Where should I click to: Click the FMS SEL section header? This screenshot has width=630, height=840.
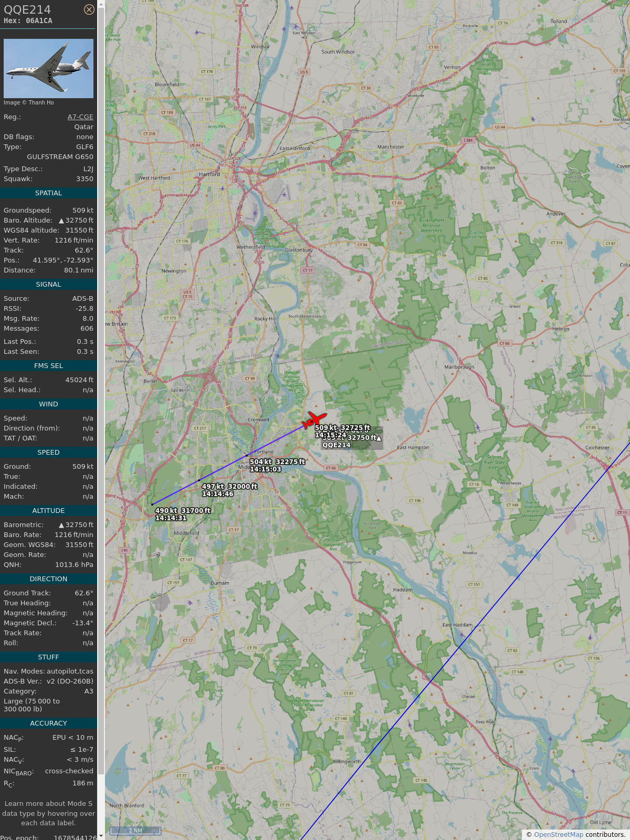[x=48, y=366]
